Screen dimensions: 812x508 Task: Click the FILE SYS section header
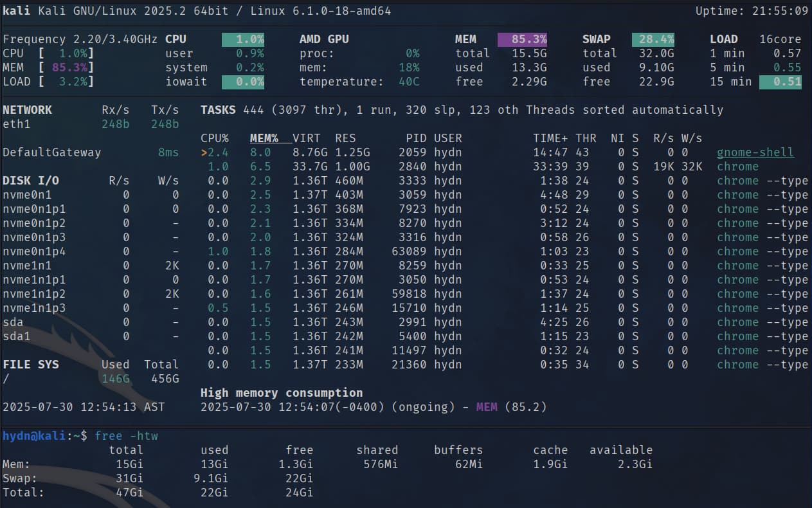coord(30,365)
